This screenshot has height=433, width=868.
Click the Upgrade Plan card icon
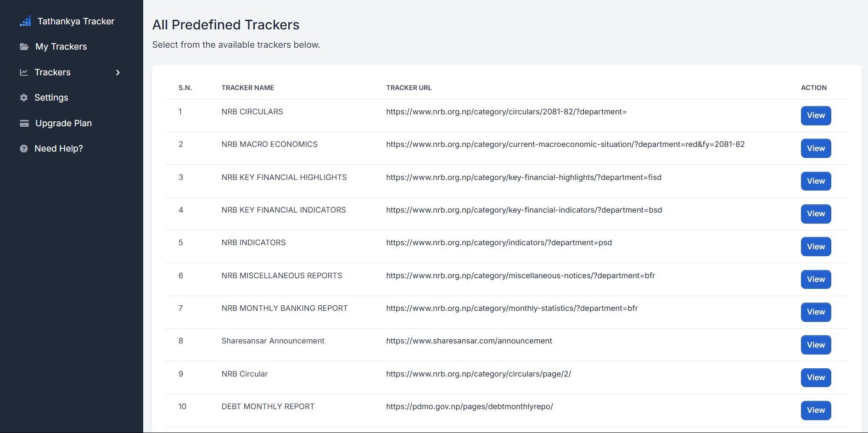tap(24, 123)
